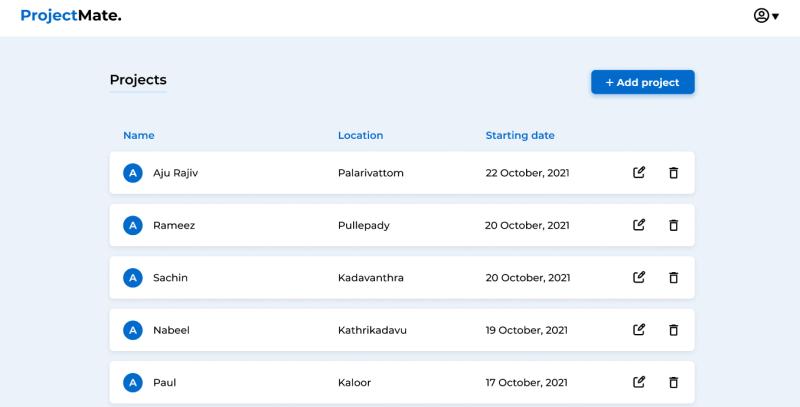Delete the Rameez project

(673, 225)
